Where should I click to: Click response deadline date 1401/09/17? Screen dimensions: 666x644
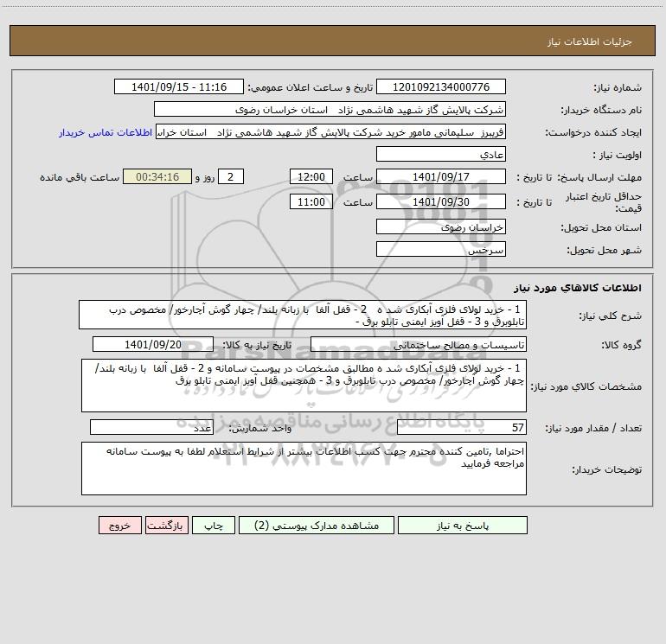point(441,176)
